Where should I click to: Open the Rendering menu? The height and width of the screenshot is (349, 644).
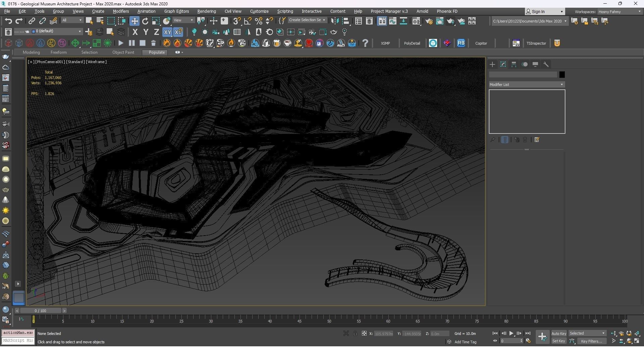click(206, 11)
